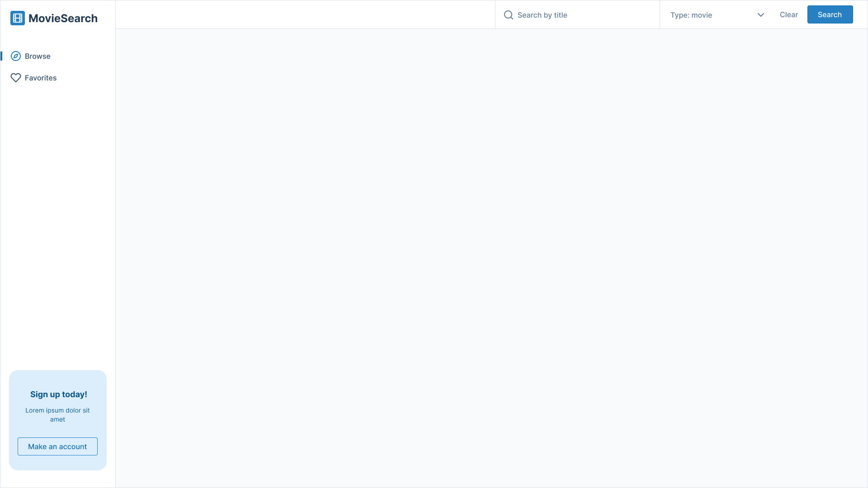Click the MovieSearch title text
This screenshot has width=868, height=488.
pyautogui.click(x=63, y=18)
